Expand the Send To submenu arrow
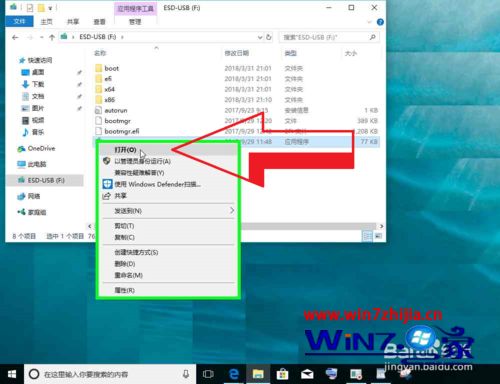The width and height of the screenshot is (500, 384). (232, 210)
